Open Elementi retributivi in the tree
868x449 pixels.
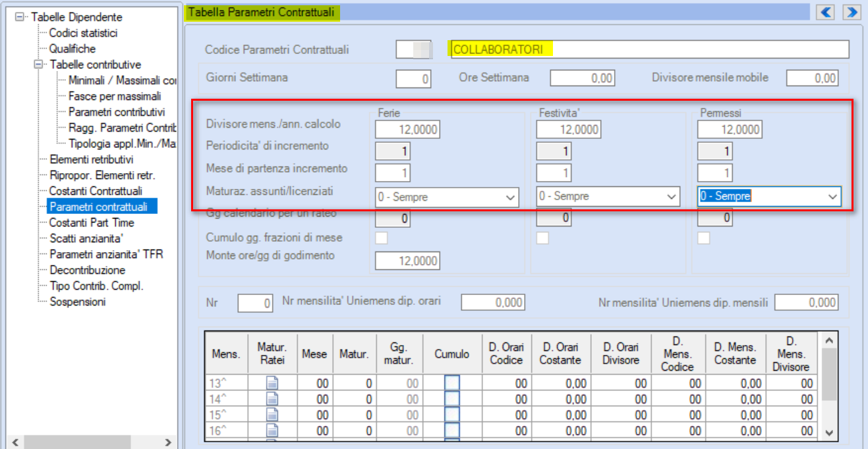tap(92, 159)
